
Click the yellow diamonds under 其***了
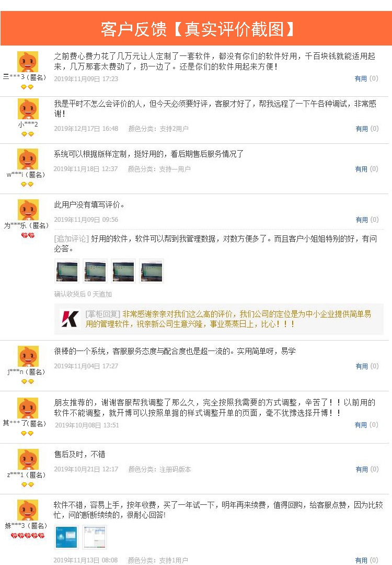point(27,434)
